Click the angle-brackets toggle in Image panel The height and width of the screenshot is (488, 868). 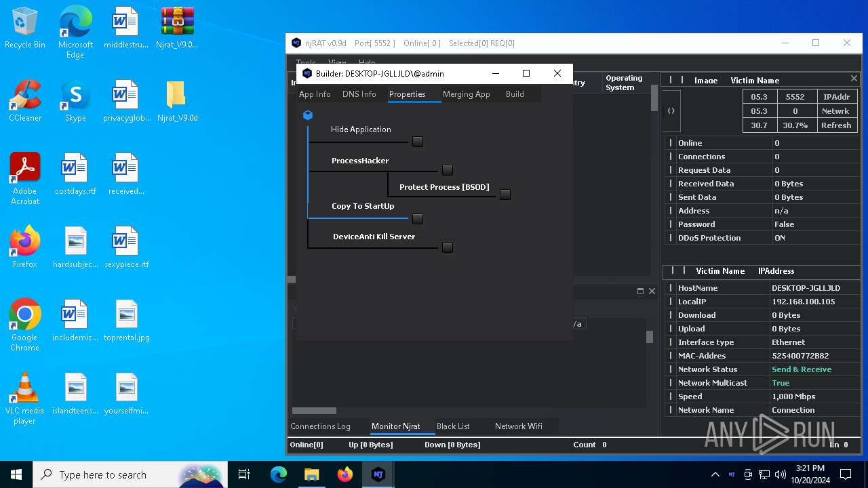click(671, 111)
